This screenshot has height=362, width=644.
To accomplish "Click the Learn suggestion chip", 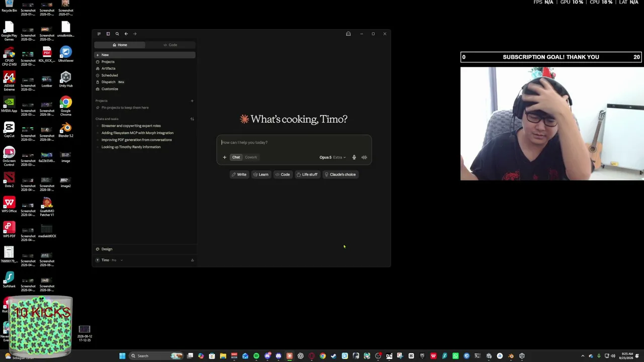I will click(x=261, y=174).
